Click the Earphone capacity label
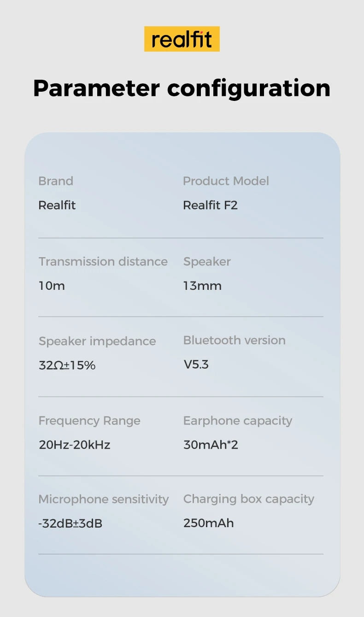The width and height of the screenshot is (364, 617). (x=238, y=421)
